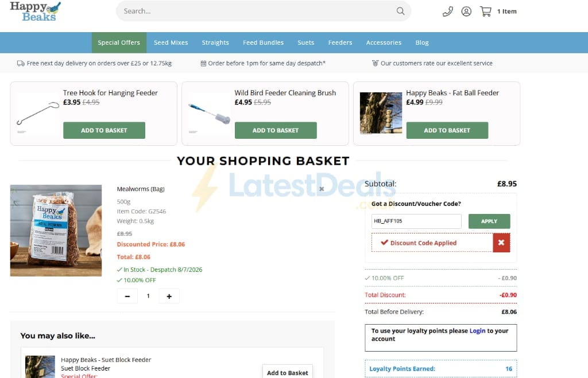588x378 pixels.
Task: Open the Straights menu
Action: pos(215,42)
